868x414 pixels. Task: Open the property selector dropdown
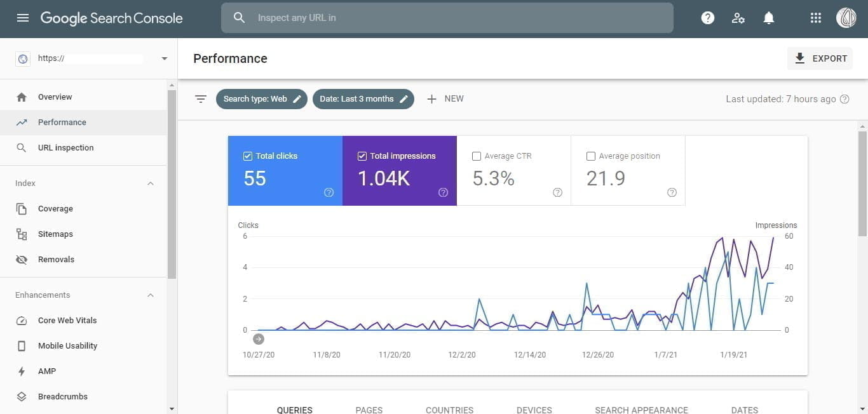[x=164, y=58]
